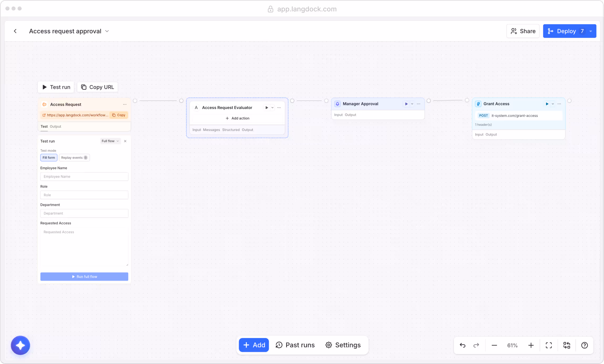Open Structured tab on Evaluator node
Screen dimensions: 604x364
[x=231, y=130]
